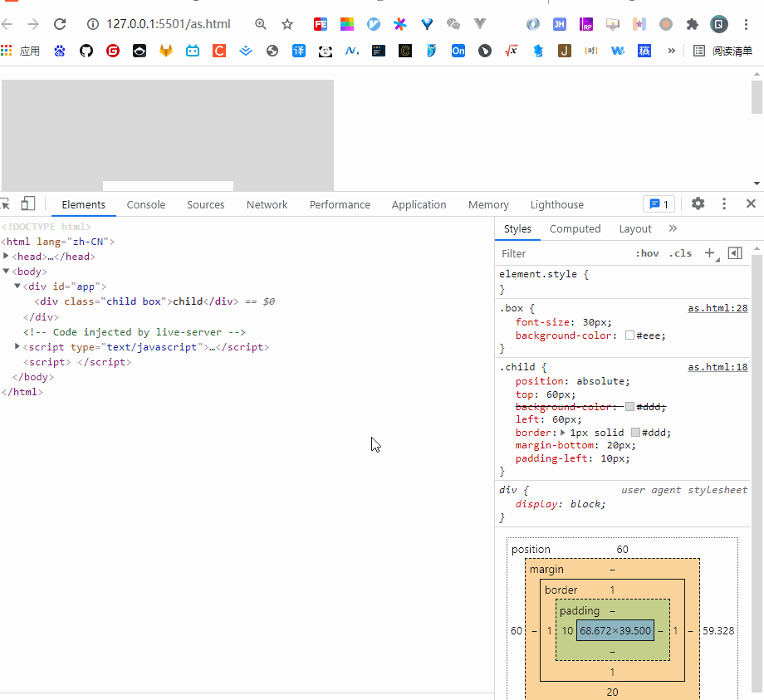Image resolution: width=764 pixels, height=700 pixels.
Task: Switch to the Console tab
Action: tap(146, 204)
